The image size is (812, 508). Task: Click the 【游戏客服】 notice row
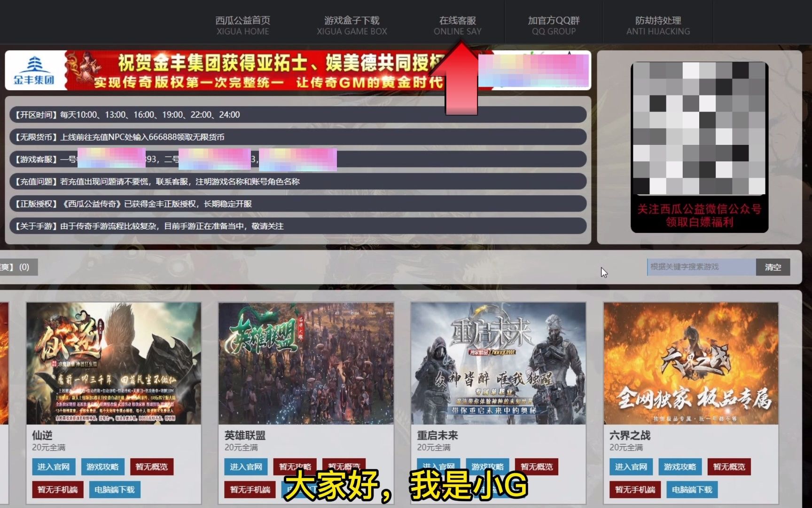point(298,159)
